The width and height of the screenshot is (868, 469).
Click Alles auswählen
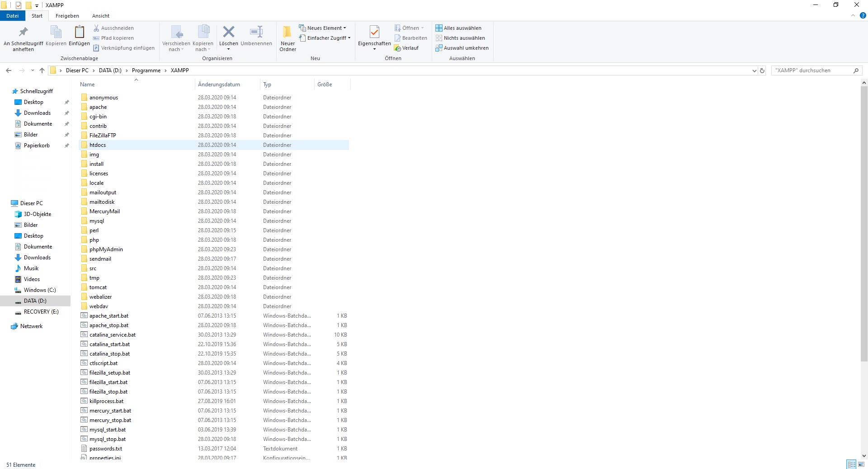(x=458, y=28)
